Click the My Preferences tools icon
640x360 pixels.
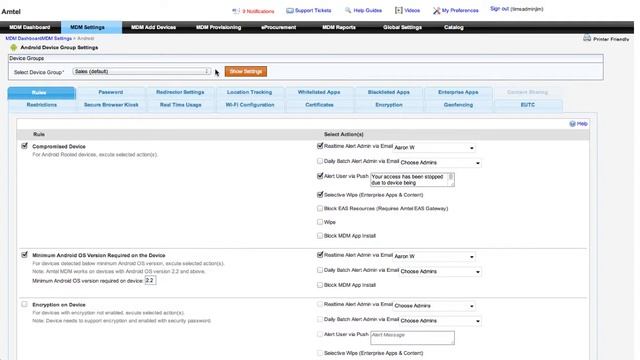point(436,11)
